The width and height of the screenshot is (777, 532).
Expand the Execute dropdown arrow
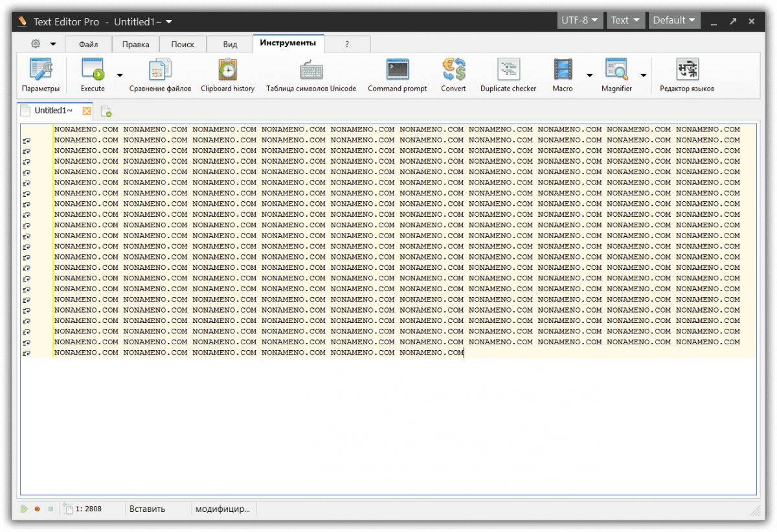pyautogui.click(x=120, y=75)
